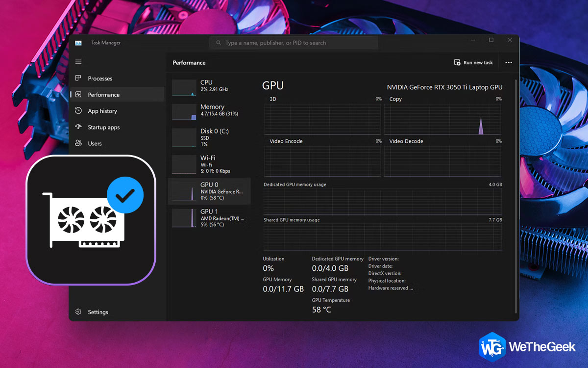Click the GPU Temperature 58 °C value
Viewport: 588px width, 368px height.
(x=321, y=310)
